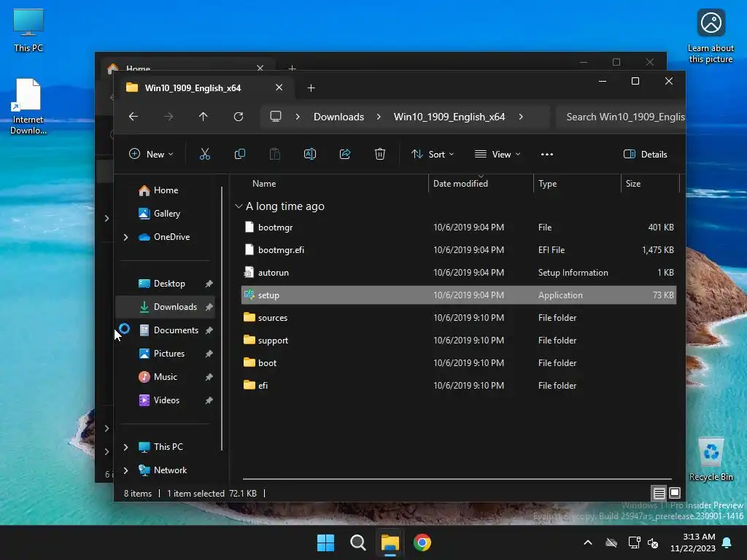The width and height of the screenshot is (747, 560).
Task: Click Learn about this picture icon
Action: click(x=711, y=36)
